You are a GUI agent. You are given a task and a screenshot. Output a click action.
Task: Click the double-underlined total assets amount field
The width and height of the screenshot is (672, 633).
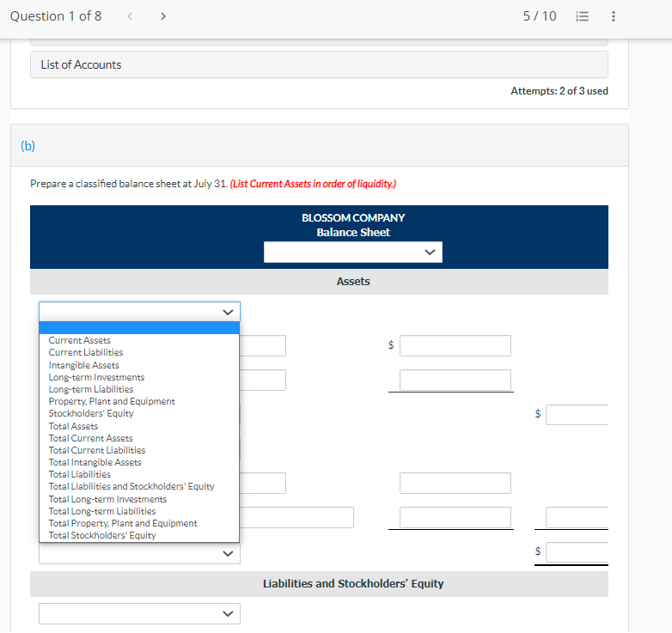[577, 552]
